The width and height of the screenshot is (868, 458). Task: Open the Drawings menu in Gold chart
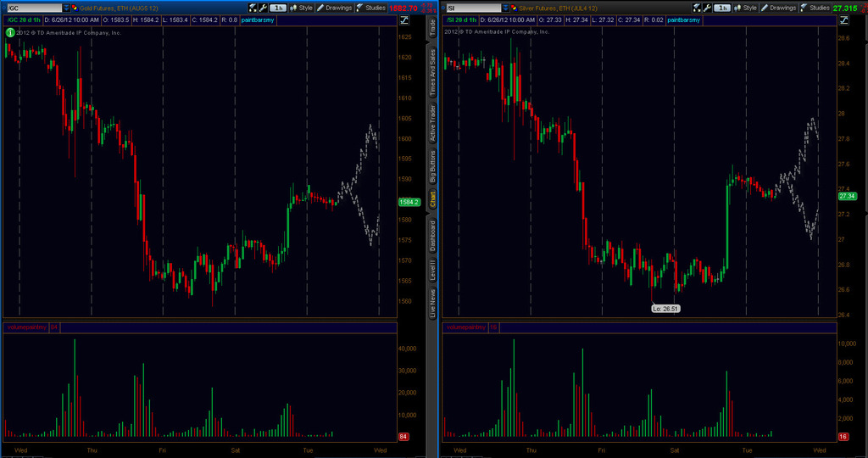click(x=334, y=8)
